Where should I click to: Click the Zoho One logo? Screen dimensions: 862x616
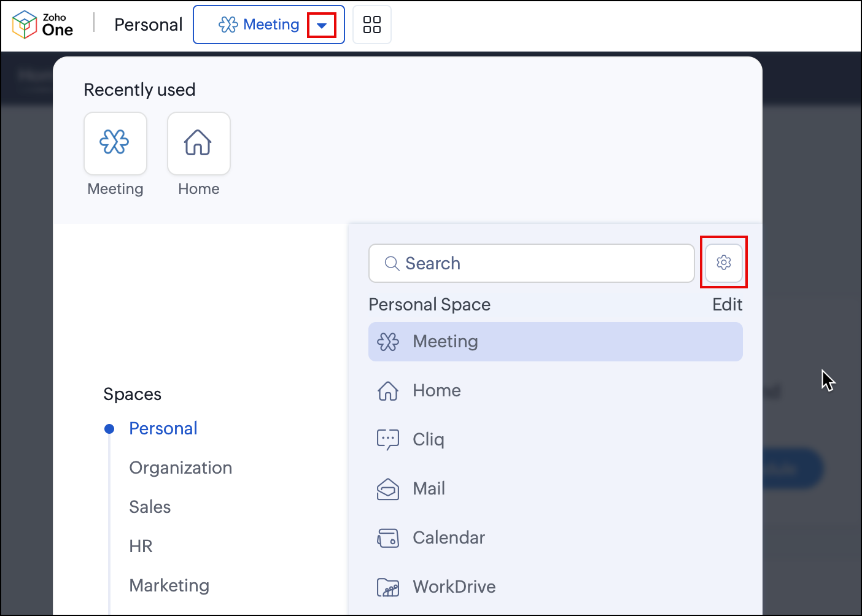click(42, 25)
